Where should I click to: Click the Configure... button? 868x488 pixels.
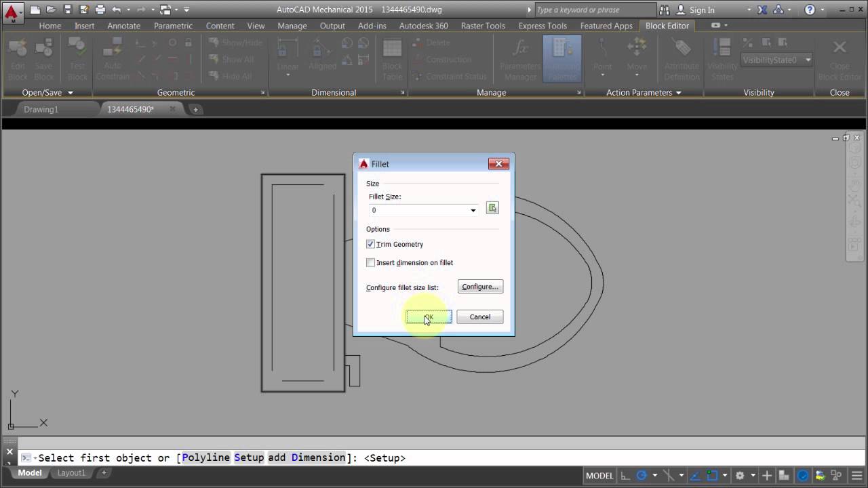click(480, 287)
